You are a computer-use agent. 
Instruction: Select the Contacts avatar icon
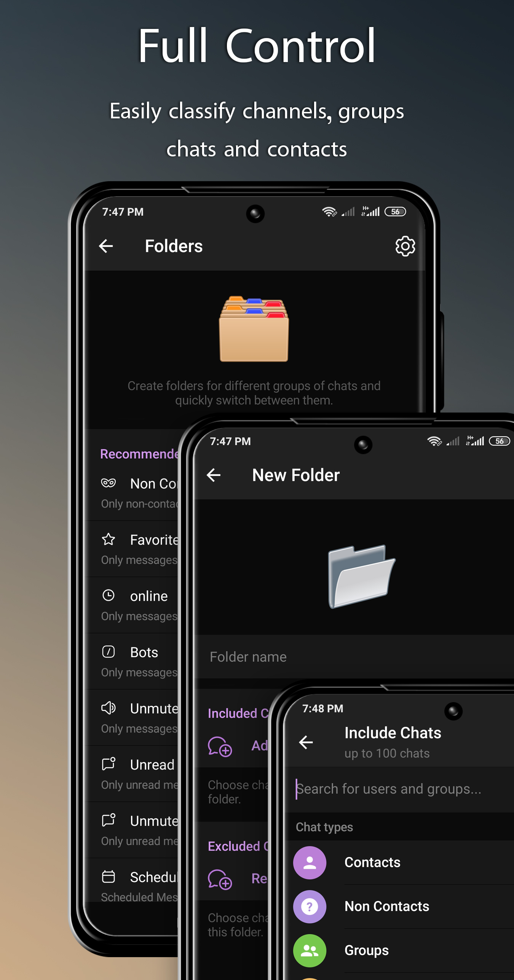(310, 862)
